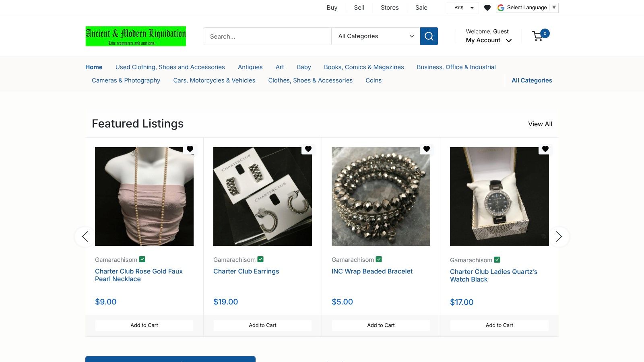Click the $17.00 watch price

[462, 302]
